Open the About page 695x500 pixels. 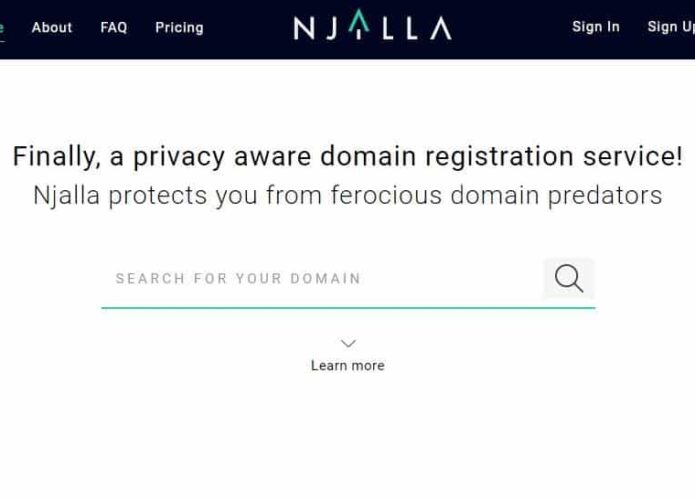point(52,27)
